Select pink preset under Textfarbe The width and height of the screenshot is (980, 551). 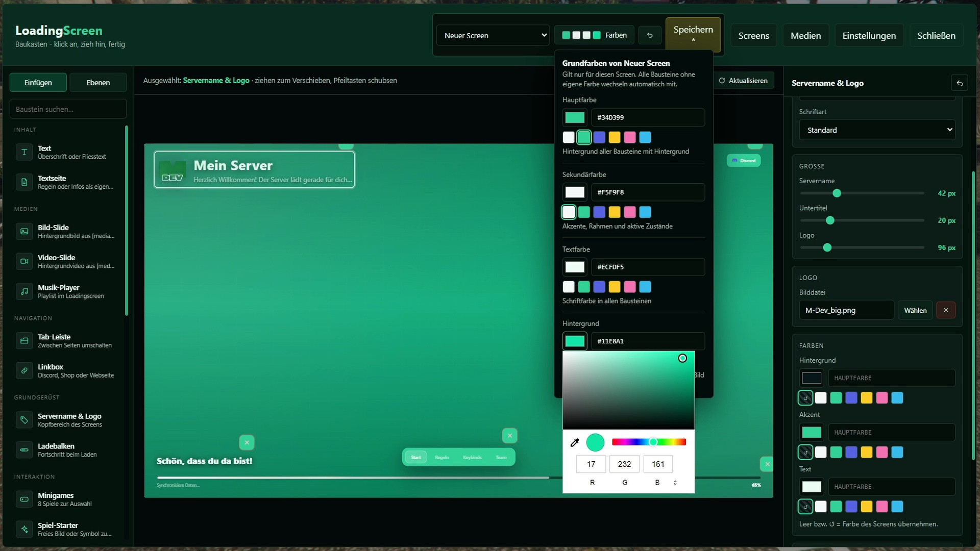[630, 287]
